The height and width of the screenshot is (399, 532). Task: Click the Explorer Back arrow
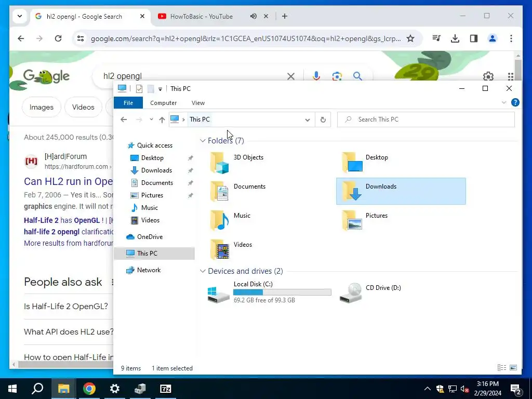tap(124, 119)
